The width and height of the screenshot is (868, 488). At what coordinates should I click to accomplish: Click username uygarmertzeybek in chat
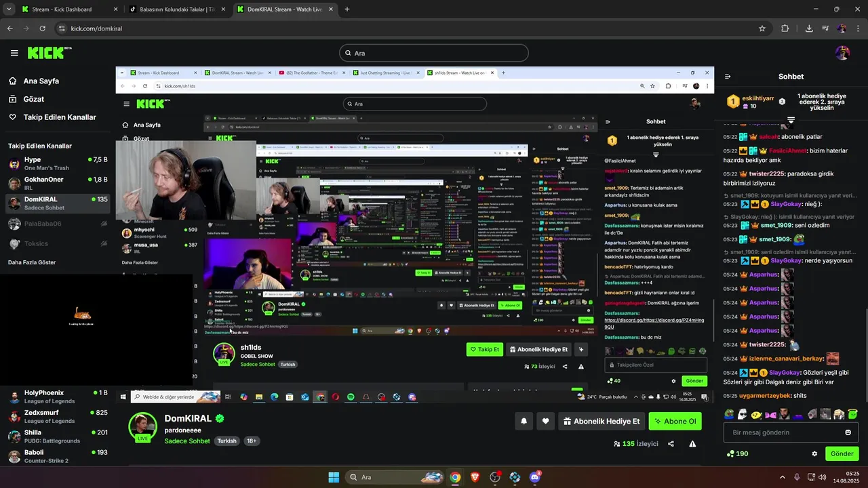tap(765, 395)
